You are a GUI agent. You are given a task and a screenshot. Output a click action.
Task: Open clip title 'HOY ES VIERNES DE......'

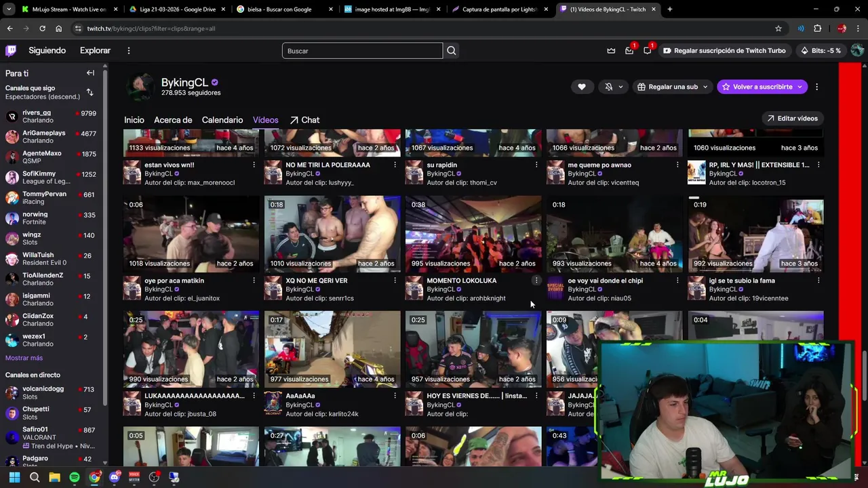coord(477,396)
